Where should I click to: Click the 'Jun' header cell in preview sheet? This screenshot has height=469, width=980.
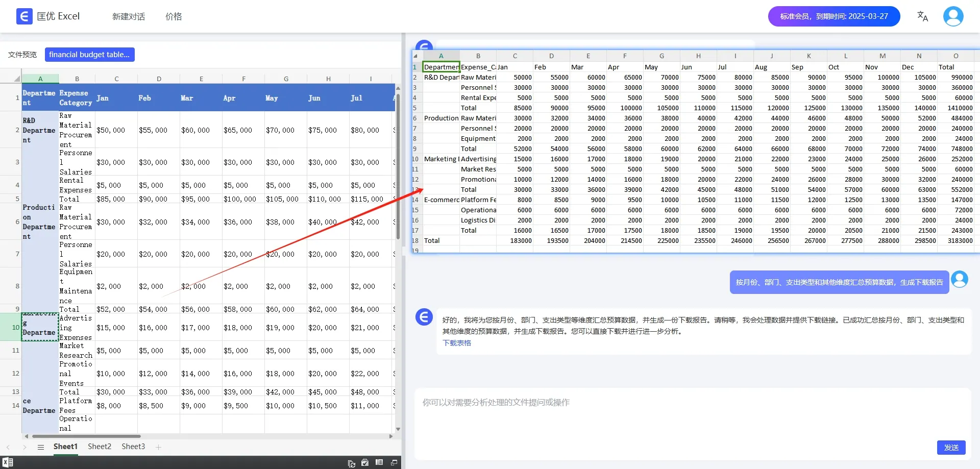tap(328, 97)
